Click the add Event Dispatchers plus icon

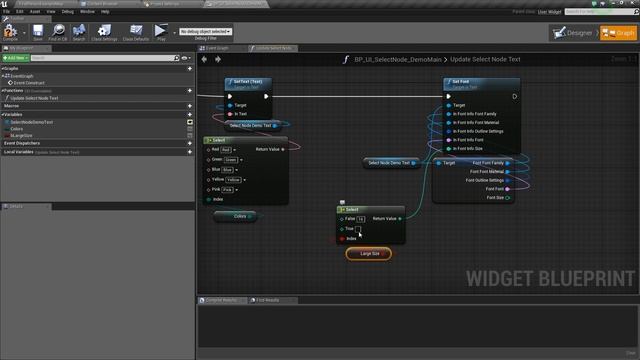190,143
